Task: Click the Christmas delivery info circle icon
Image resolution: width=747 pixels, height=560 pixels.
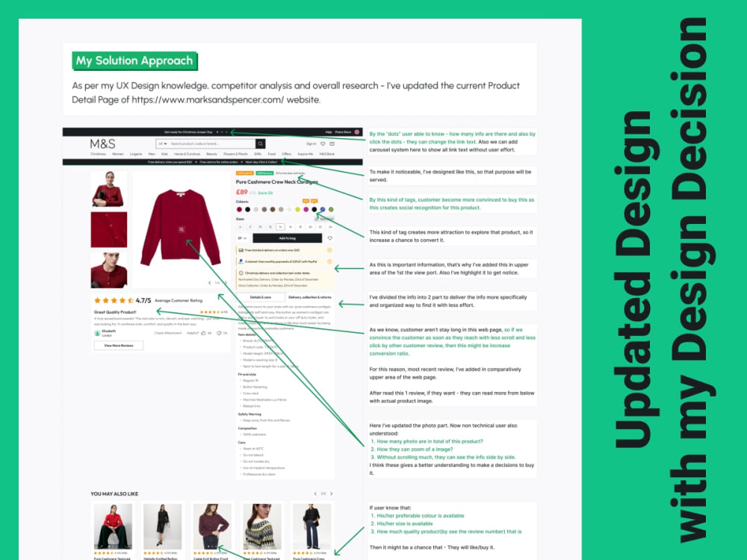Action: click(x=241, y=273)
